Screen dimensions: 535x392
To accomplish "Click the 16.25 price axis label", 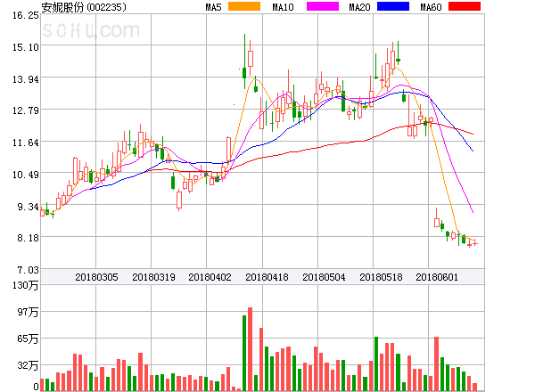I will point(26,15).
